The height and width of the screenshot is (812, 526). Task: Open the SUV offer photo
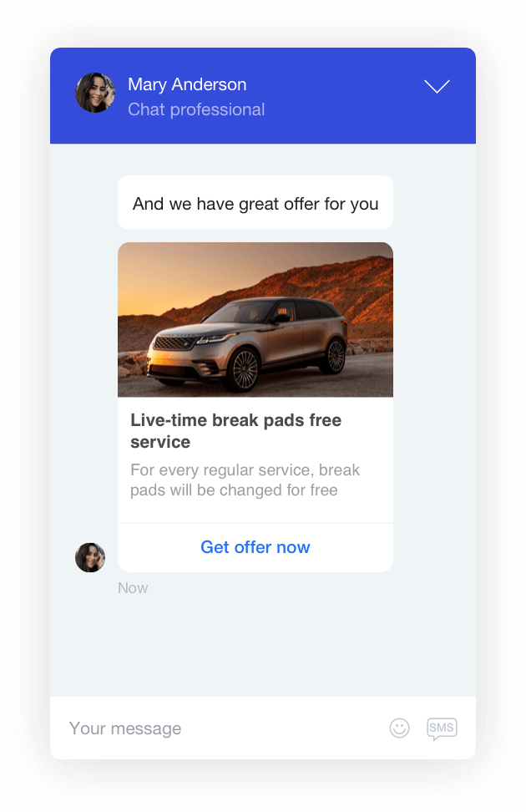tap(255, 319)
